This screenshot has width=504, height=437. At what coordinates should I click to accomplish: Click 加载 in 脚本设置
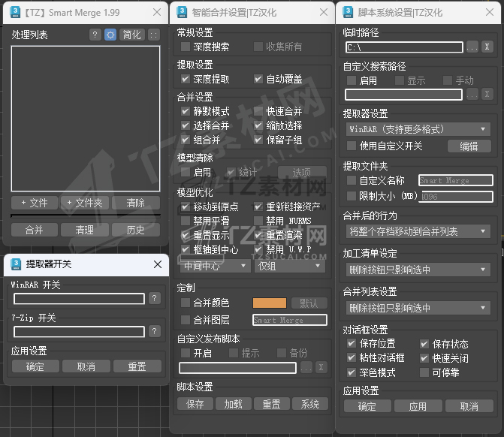(x=234, y=404)
